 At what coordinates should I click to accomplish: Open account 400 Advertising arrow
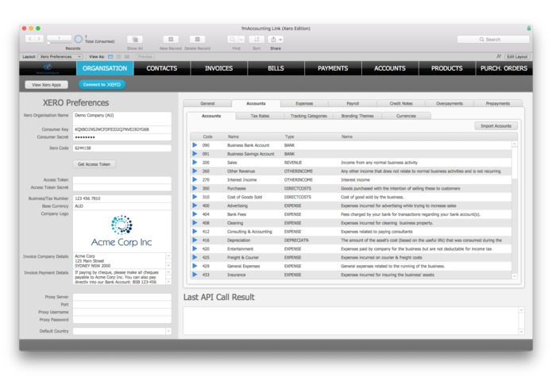click(195, 206)
